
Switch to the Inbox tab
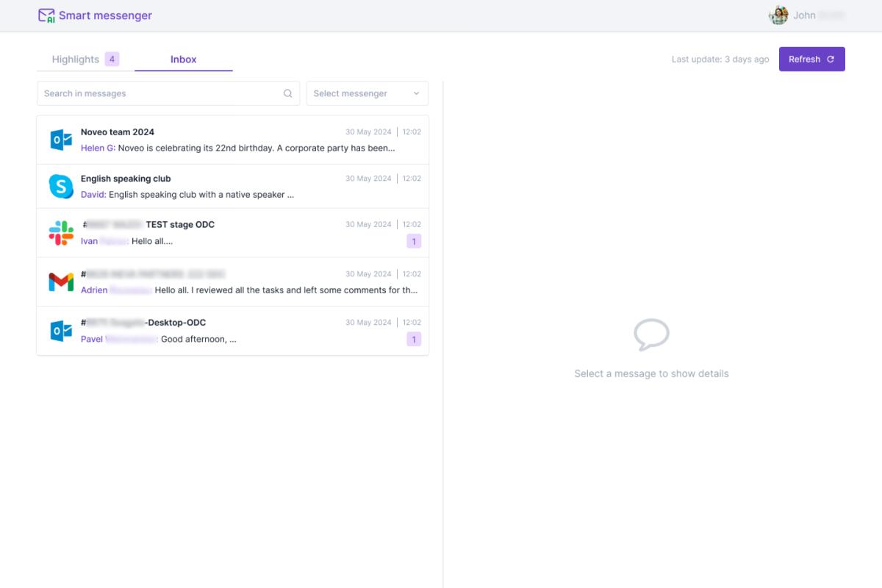[183, 60]
